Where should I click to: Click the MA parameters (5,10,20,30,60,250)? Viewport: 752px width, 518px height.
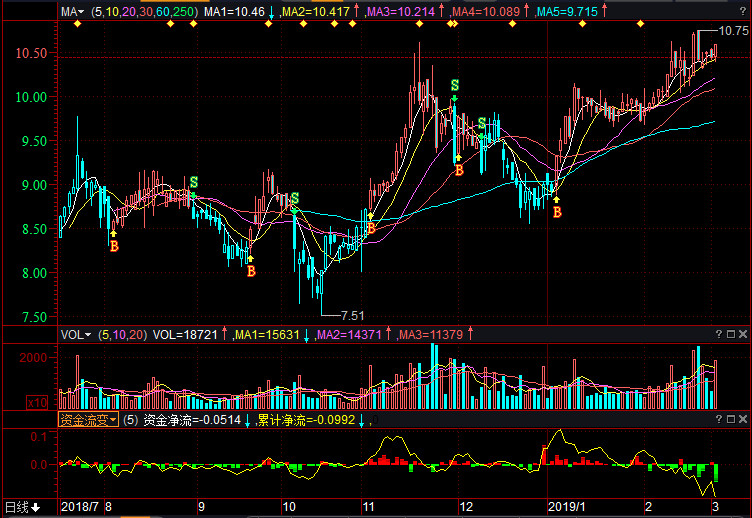click(145, 12)
